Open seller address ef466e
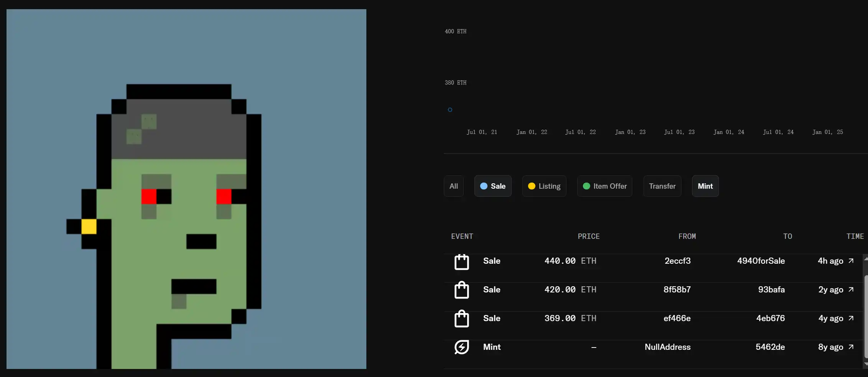This screenshot has height=377, width=868. coord(677,318)
